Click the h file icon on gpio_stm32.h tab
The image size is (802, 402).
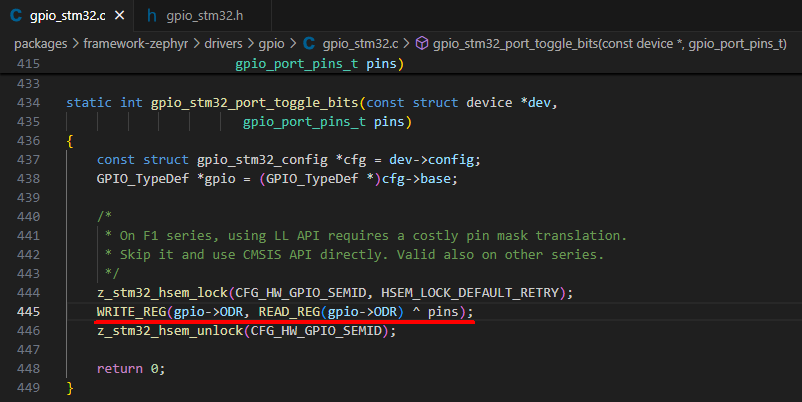pos(151,16)
